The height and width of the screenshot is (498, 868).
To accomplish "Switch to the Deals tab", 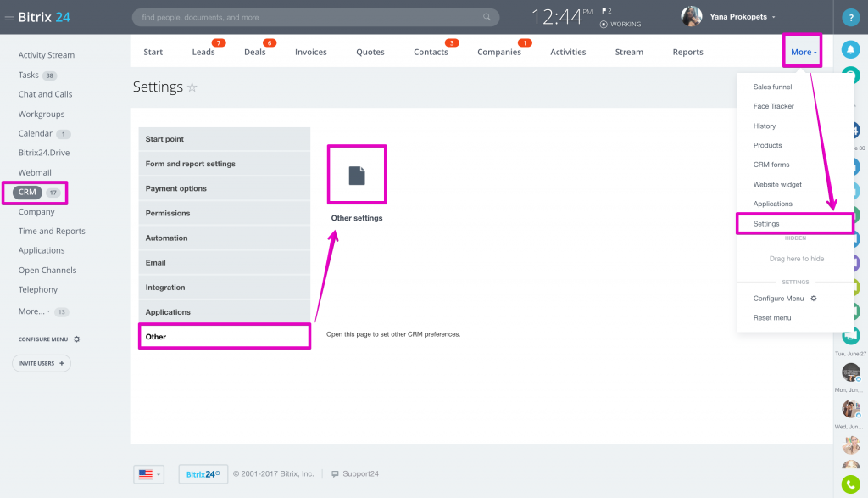I will pos(254,52).
